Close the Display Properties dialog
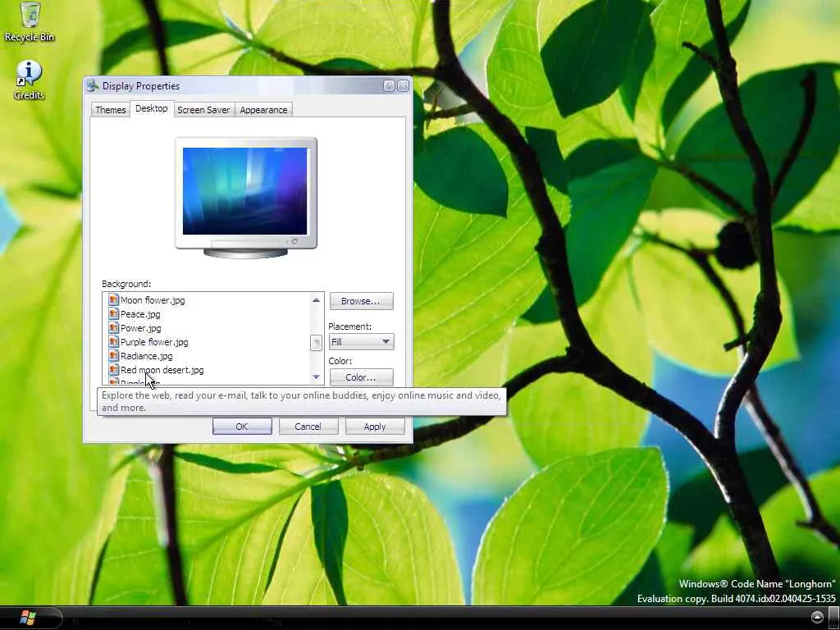This screenshot has width=840, height=630. point(404,85)
